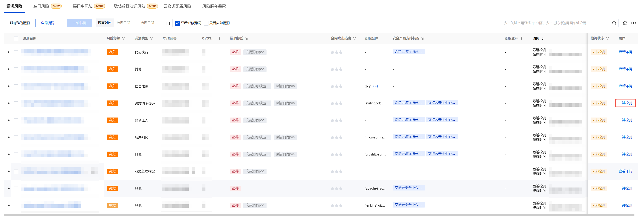Open the calendar date picker icon
The width and height of the screenshot is (644, 218).
click(x=168, y=23)
